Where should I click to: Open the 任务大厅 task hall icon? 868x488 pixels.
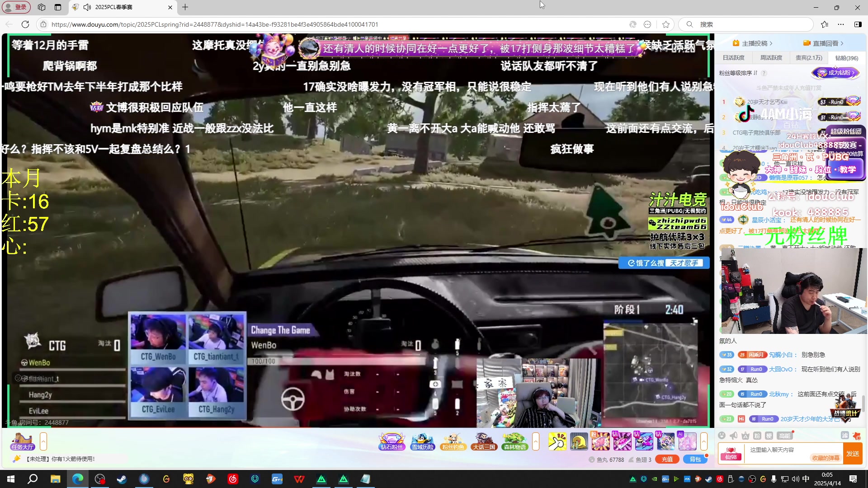pyautogui.click(x=23, y=441)
